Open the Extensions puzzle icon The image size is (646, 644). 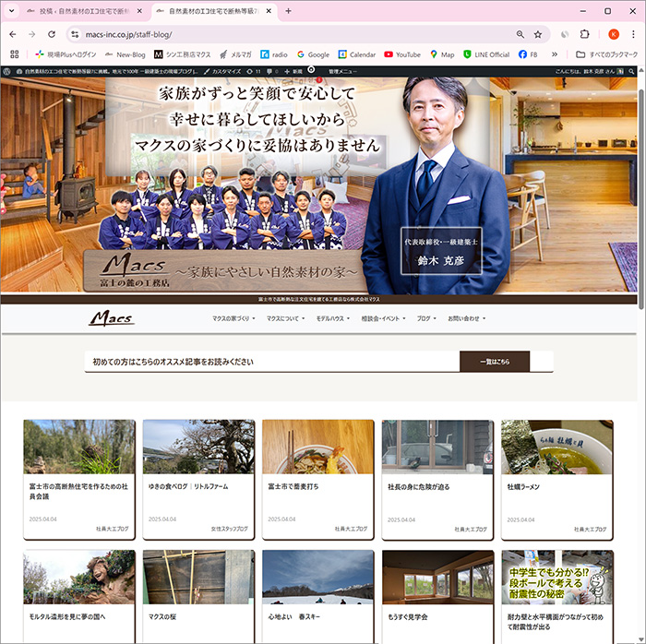point(584,34)
